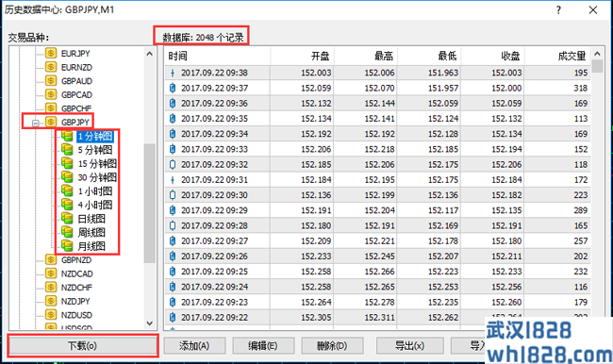
Task: Click database icon beside 15 分钟图
Action: click(67, 163)
